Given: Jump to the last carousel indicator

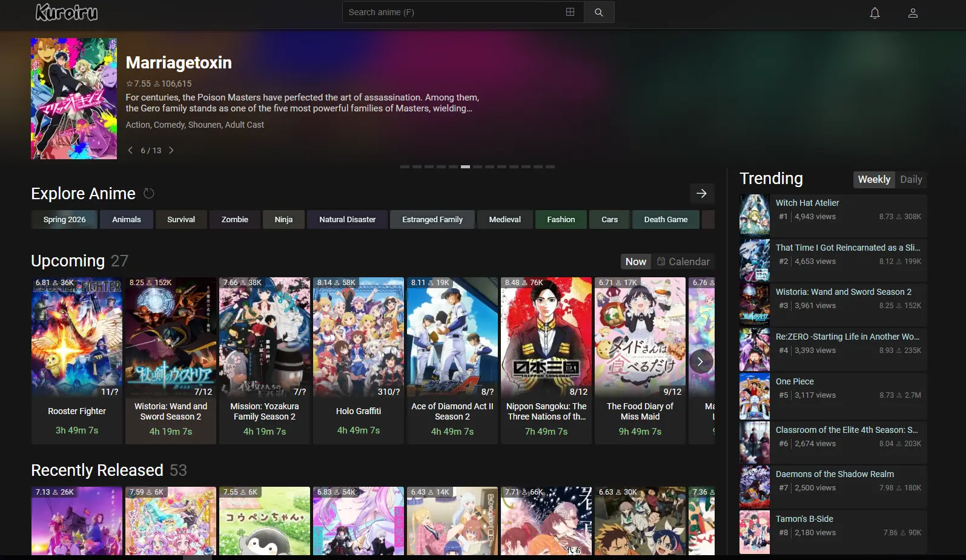Looking at the screenshot, I should (550, 166).
